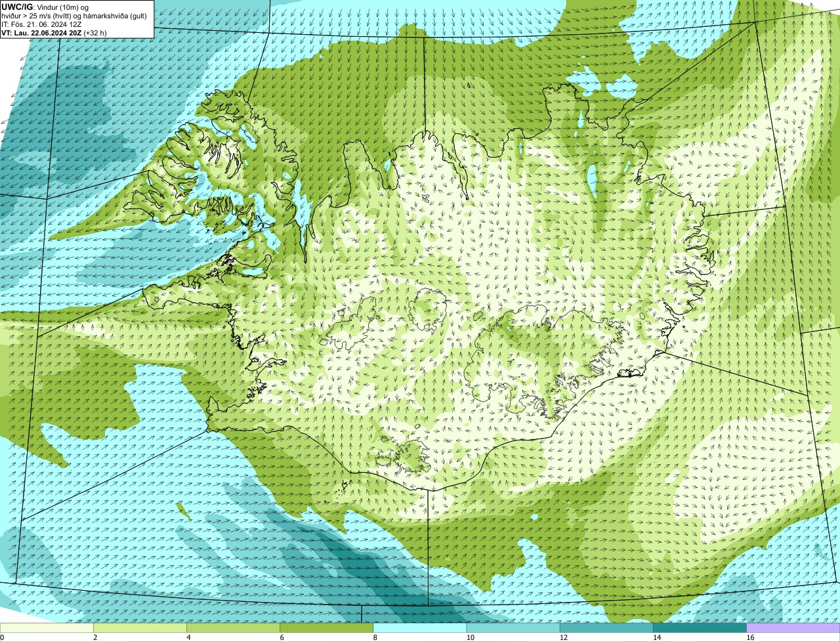The height and width of the screenshot is (642, 840).
Task: Click the 'VT: Lau. 22.06.2024 20Z (+32 h)' line
Action: pos(54,32)
